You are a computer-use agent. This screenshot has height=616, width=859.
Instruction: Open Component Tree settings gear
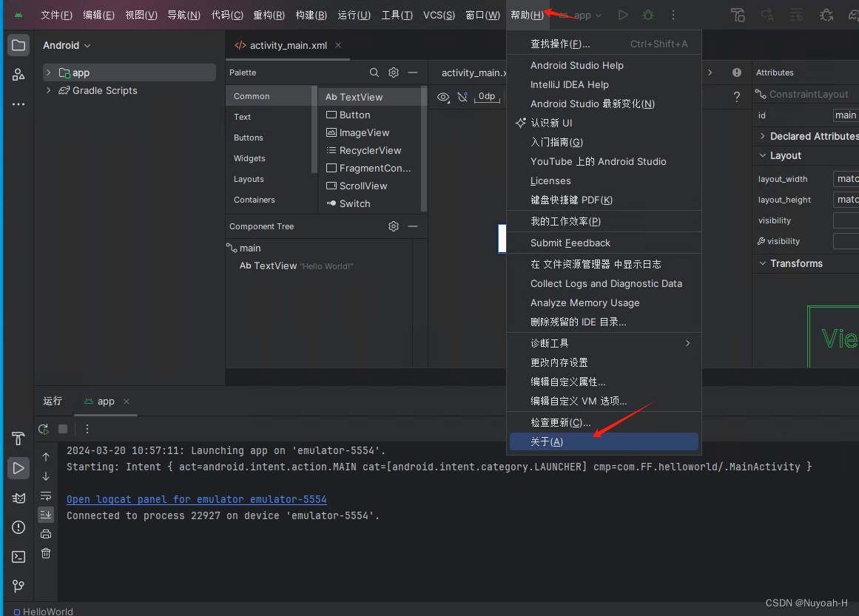coord(394,226)
